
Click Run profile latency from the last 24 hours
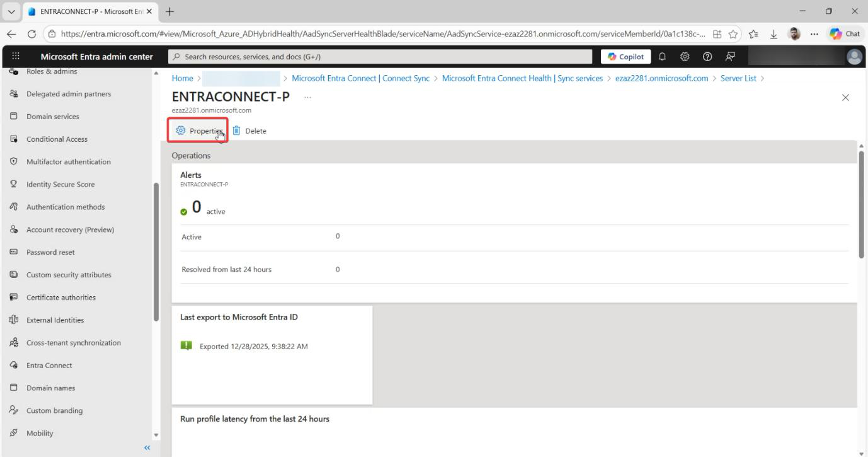pos(254,419)
